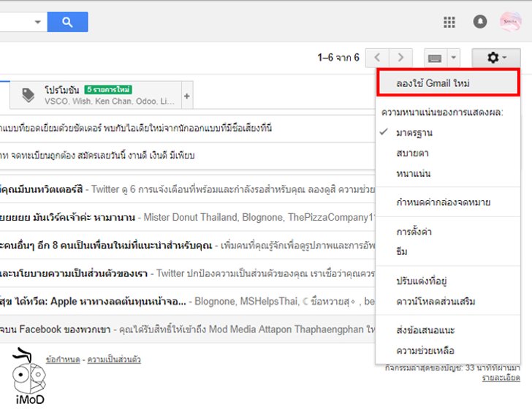Open the promo row with สมัครเลยวันนี้
The height and width of the screenshot is (415, 532).
coord(187,156)
